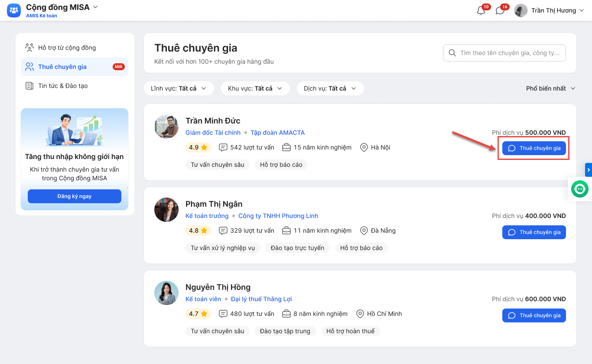Click the location pin icon for Hồ Chí Minh
592x364 pixels.
click(x=360, y=314)
